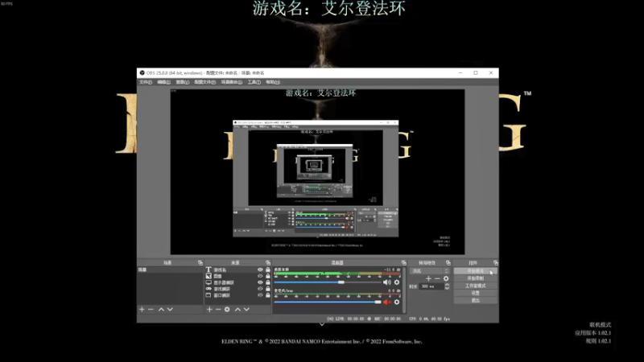
Task: Toggle lock on the 显示器捕获 source
Action: [x=268, y=282]
